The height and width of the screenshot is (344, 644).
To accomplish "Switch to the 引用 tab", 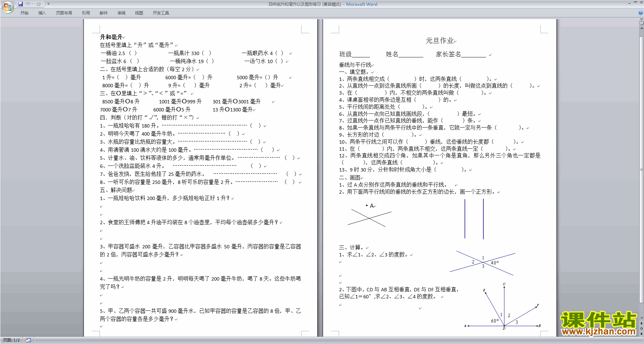I will point(86,13).
